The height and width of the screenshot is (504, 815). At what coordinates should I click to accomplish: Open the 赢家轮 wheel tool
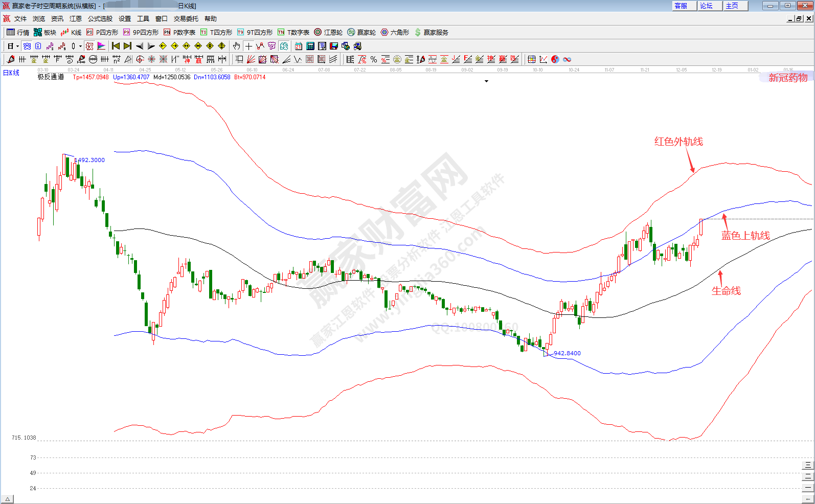(361, 32)
